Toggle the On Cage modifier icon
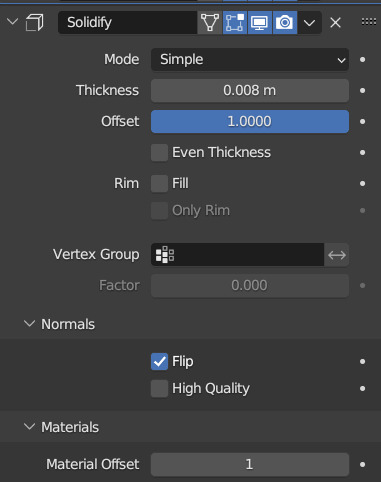 pyautogui.click(x=210, y=23)
